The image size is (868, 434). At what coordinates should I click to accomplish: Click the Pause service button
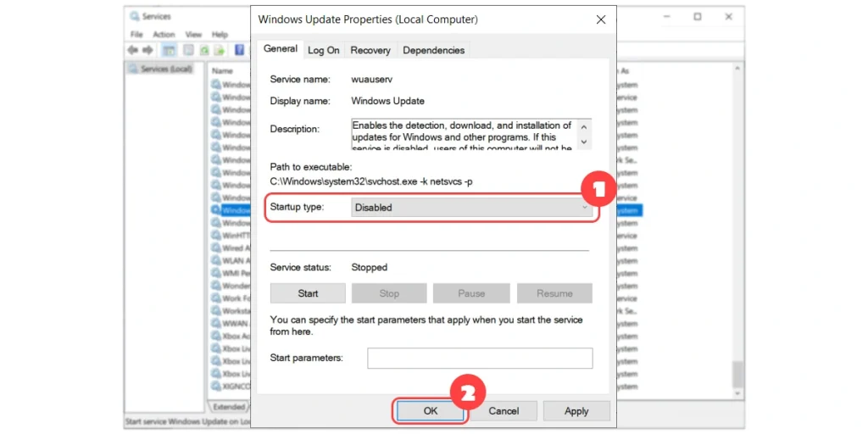[x=471, y=293]
